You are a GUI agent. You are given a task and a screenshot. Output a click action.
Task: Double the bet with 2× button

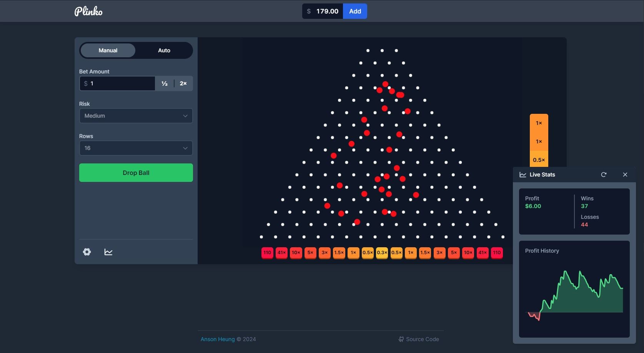[x=183, y=83]
